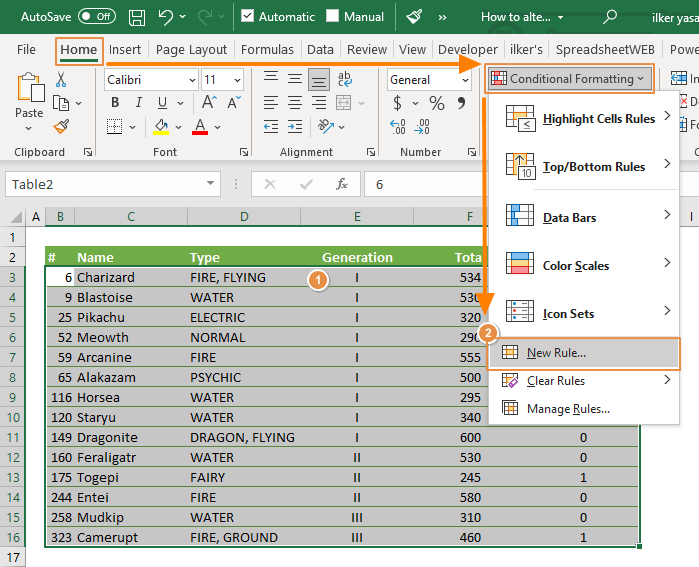Image resolution: width=699 pixels, height=567 pixels.
Task: Click the Middle Align icon
Action: 295,79
